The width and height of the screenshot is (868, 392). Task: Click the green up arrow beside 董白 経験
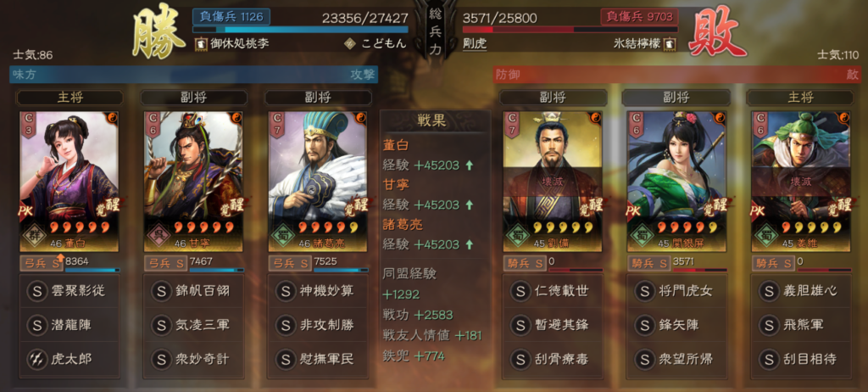[470, 165]
